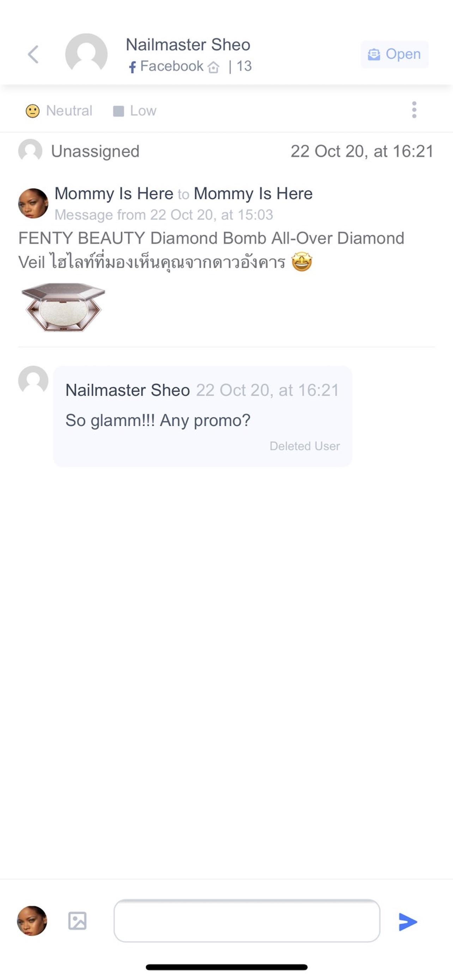Tap Nailmaster Sheo's header profile avatar
Viewport: 453px width, 980px height.
[x=86, y=53]
